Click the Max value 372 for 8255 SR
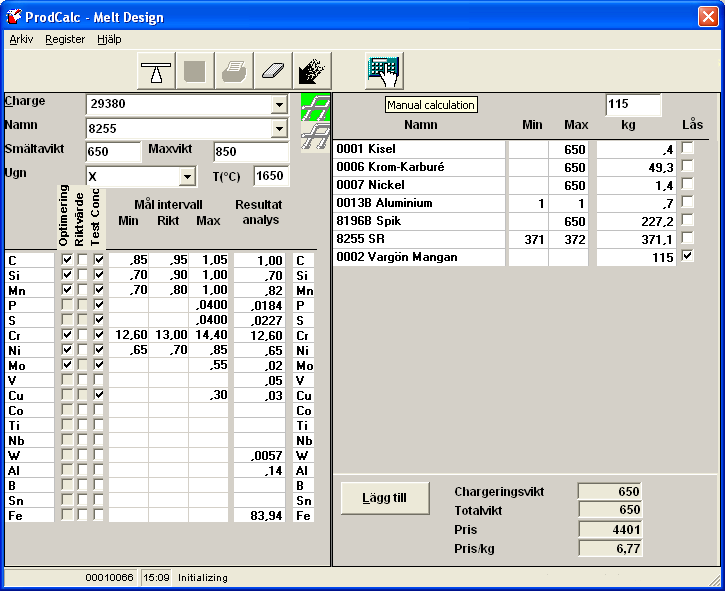725x591 pixels. (568, 240)
